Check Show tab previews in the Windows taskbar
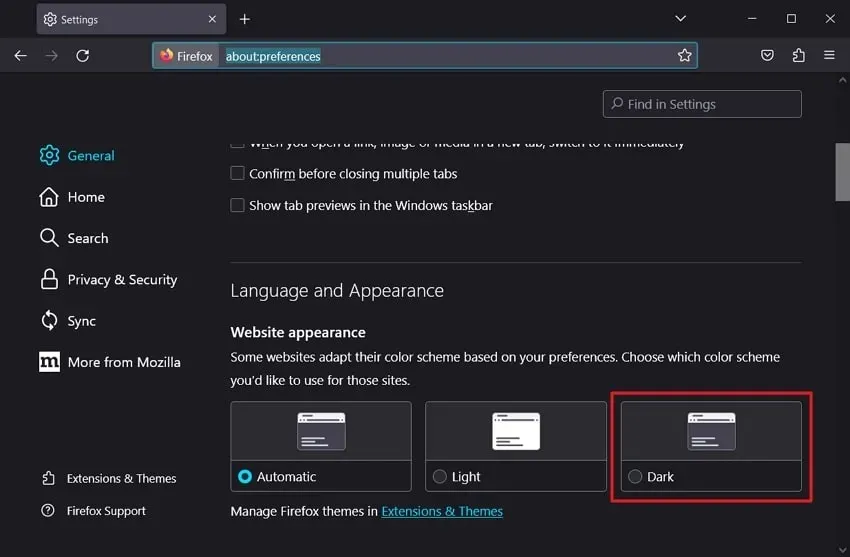This screenshot has width=850, height=557. (x=237, y=205)
